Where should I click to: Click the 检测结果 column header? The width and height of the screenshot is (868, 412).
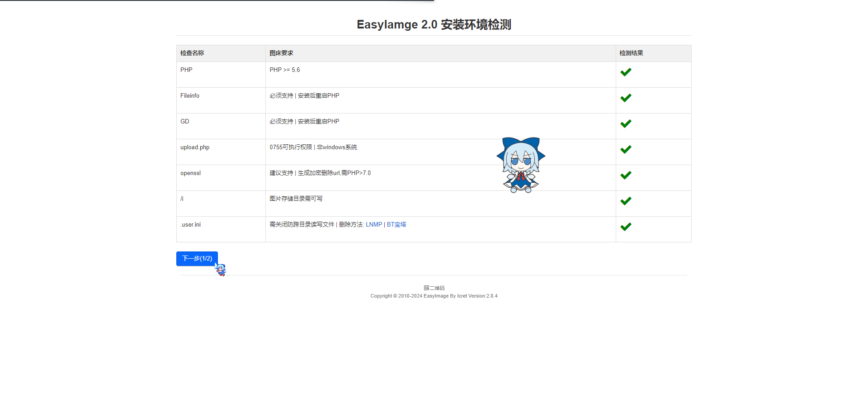coord(631,53)
